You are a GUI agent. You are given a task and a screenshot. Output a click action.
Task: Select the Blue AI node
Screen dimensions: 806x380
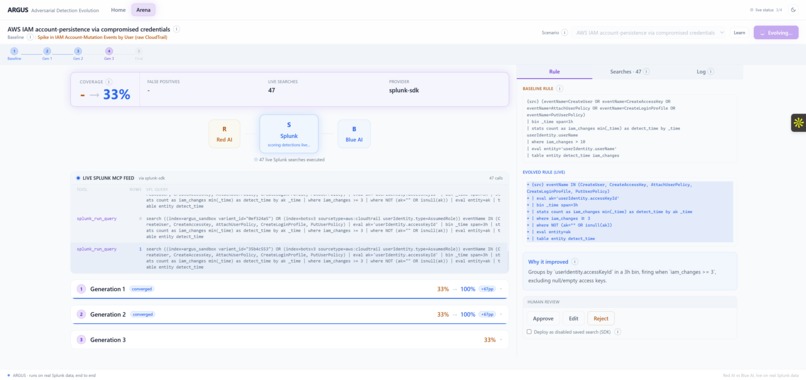[354, 134]
